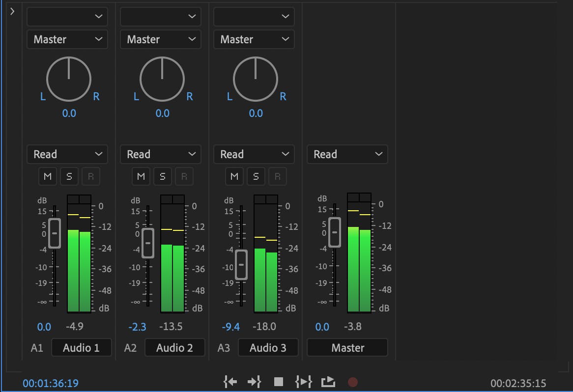Click the Audio 1 level meter
This screenshot has height=392, width=573.
[x=79, y=254]
